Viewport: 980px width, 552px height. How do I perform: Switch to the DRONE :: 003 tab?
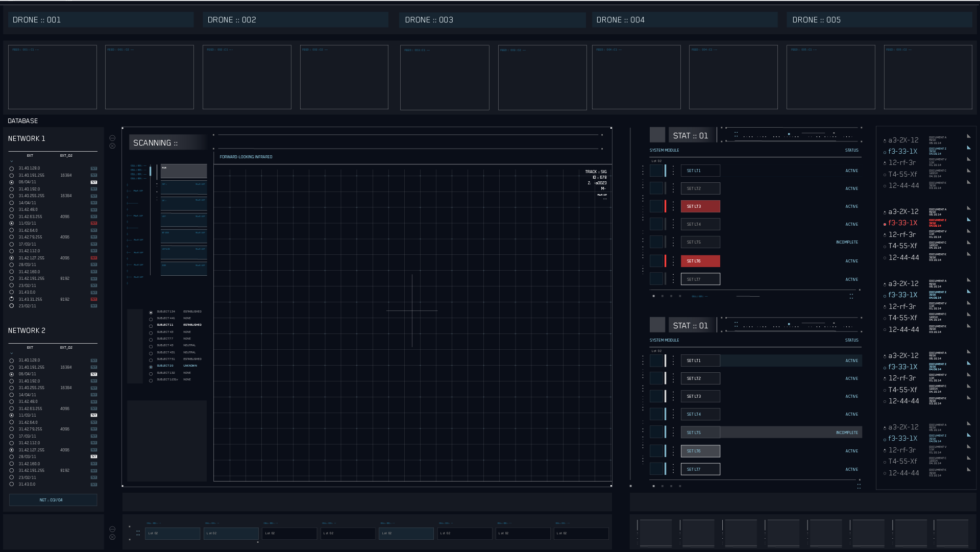point(492,20)
